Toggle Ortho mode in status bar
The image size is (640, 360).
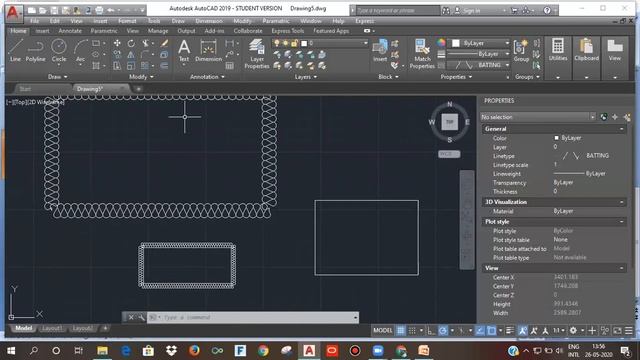431,330
